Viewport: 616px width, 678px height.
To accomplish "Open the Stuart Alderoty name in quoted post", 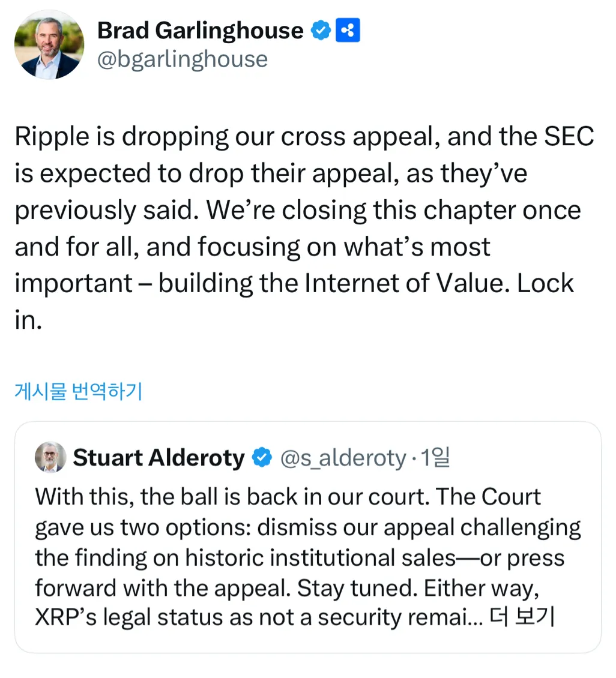I will click(x=159, y=458).
